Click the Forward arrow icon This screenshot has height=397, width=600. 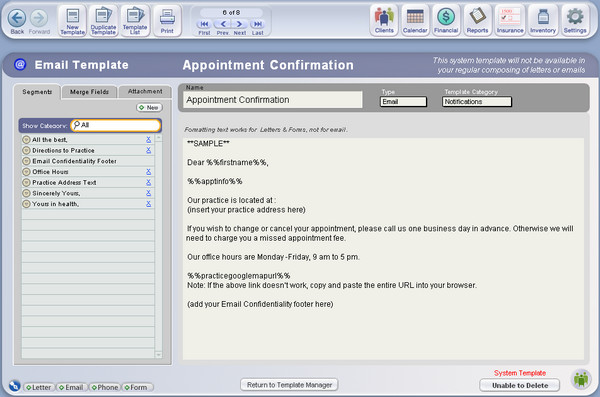pos(39,18)
